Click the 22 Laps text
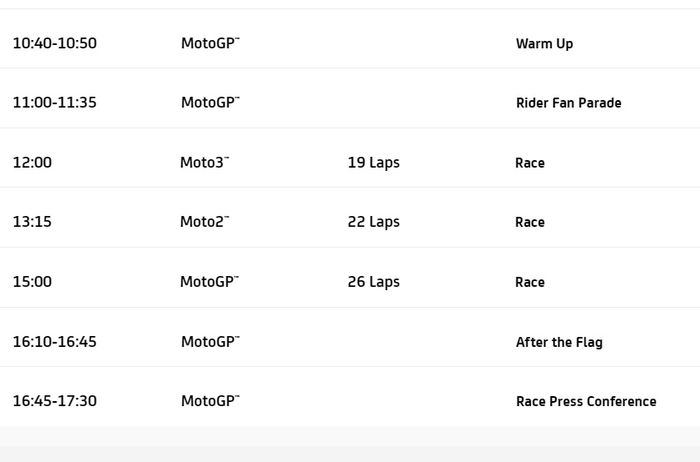The height and width of the screenshot is (462, 700). pyautogui.click(x=373, y=222)
